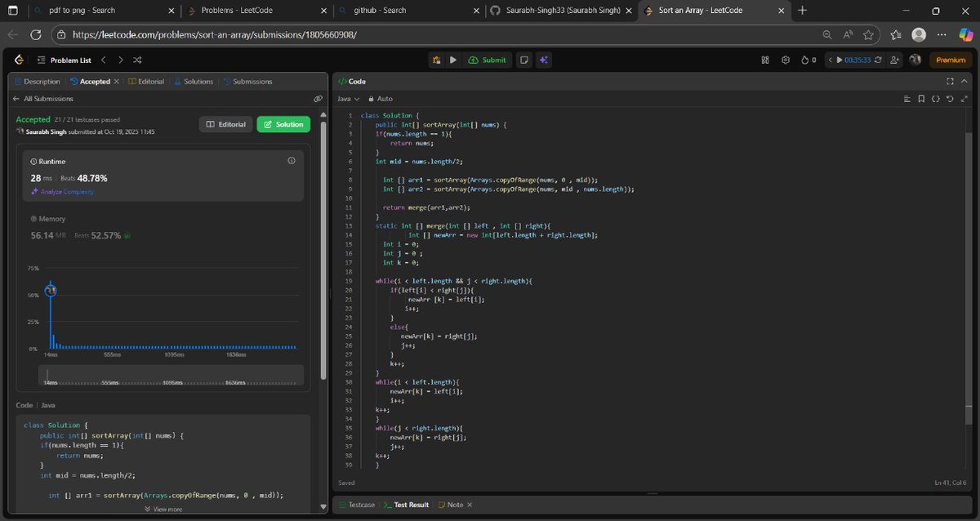Close the Note tab
The image size is (980, 521).
pyautogui.click(x=470, y=505)
